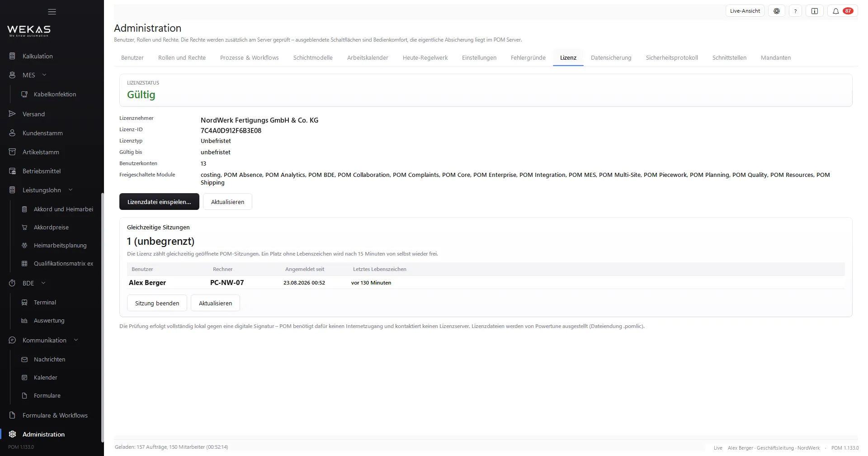868x456 pixels.
Task: Click the Rechner column header
Action: pos(223,269)
